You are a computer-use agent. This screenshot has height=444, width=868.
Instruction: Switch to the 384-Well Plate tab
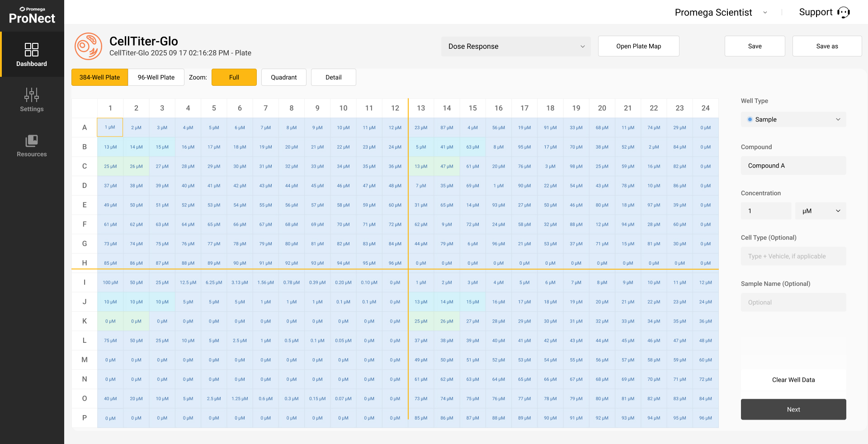(x=99, y=77)
